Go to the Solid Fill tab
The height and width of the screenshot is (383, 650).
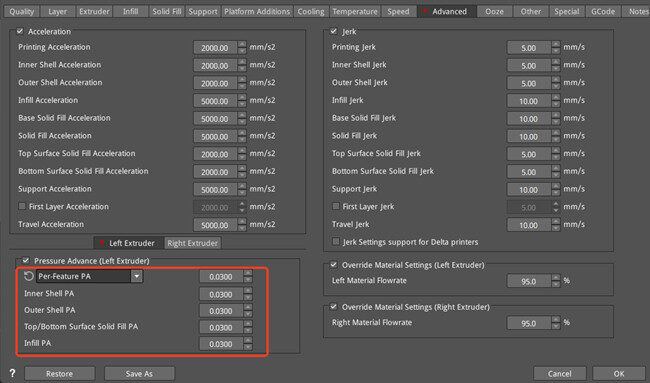coord(167,12)
